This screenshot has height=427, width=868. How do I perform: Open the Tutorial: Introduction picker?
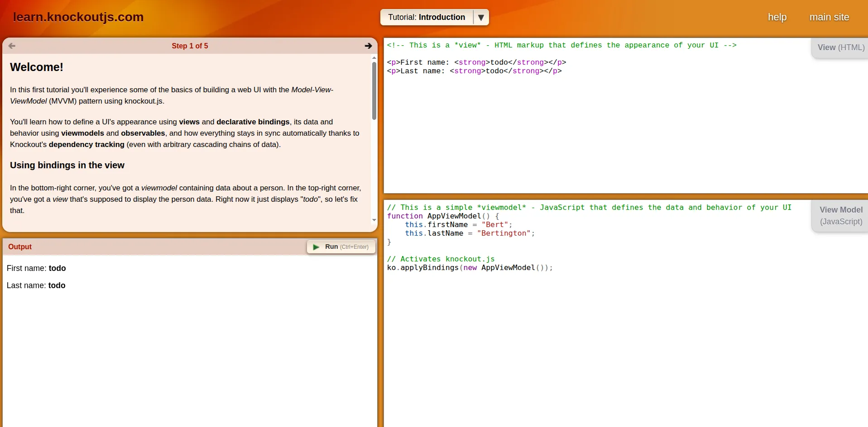[426, 17]
